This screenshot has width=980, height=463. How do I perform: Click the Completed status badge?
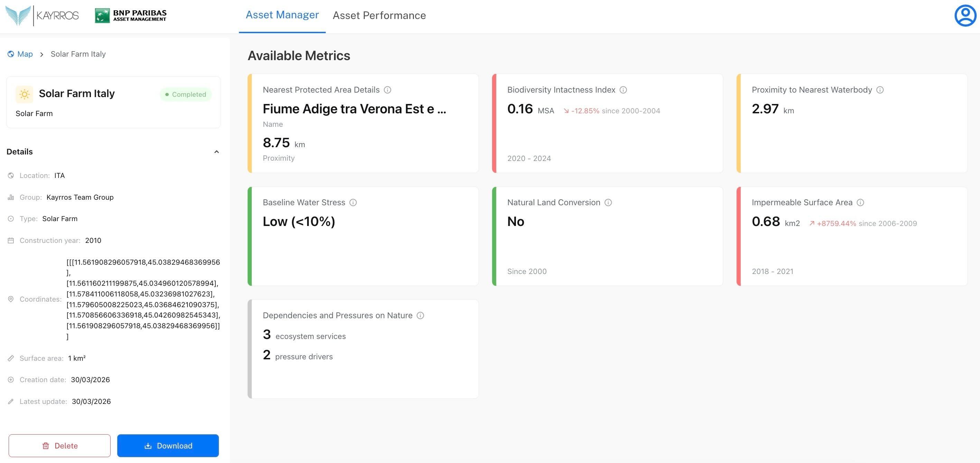[186, 94]
